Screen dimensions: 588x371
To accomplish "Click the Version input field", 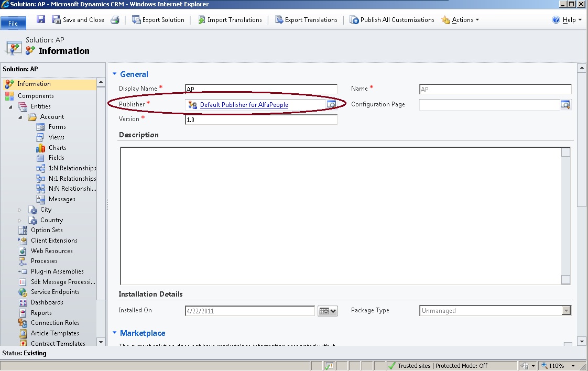I will [x=261, y=119].
